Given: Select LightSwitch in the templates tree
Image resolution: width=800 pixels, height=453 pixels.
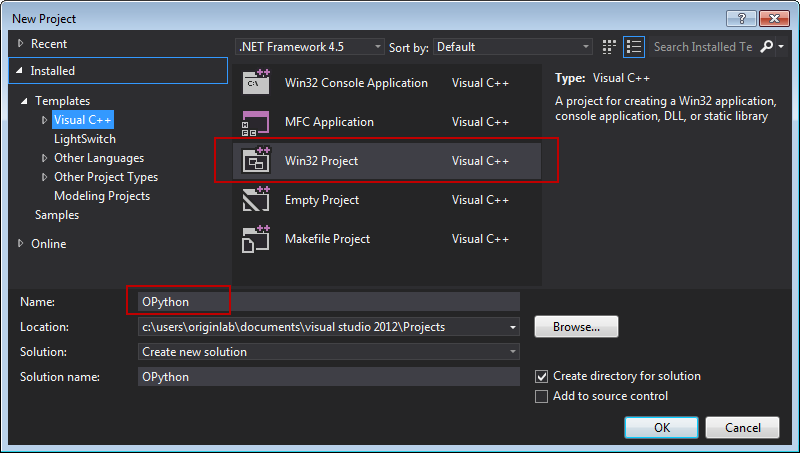Looking at the screenshot, I should pos(85,139).
